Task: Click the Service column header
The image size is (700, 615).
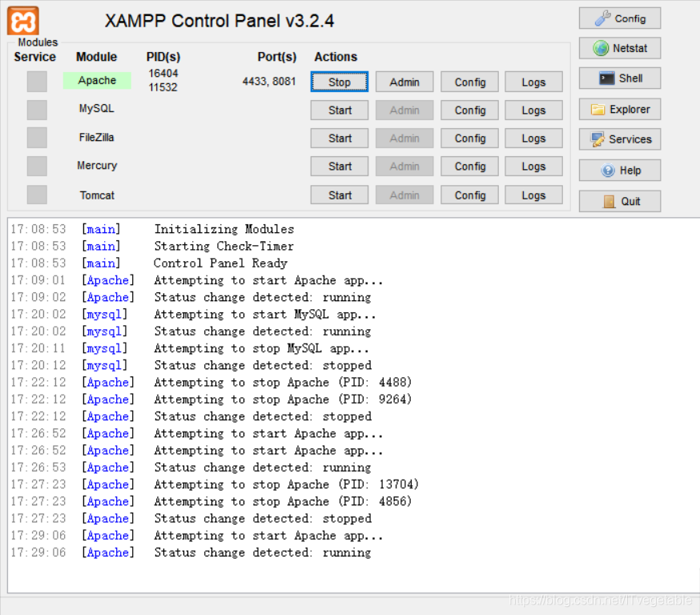Action: click(x=34, y=57)
